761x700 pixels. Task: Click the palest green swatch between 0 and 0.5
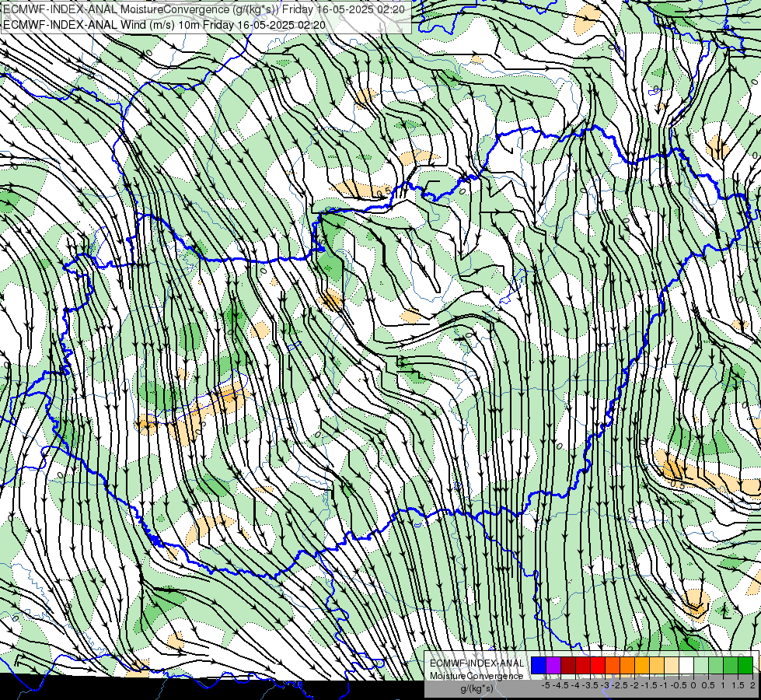(x=701, y=665)
